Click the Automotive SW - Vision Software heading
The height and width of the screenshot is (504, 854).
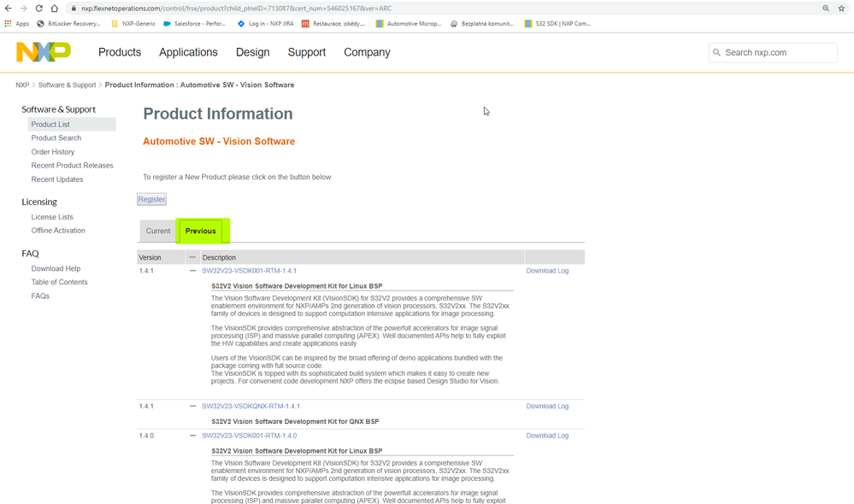click(219, 142)
